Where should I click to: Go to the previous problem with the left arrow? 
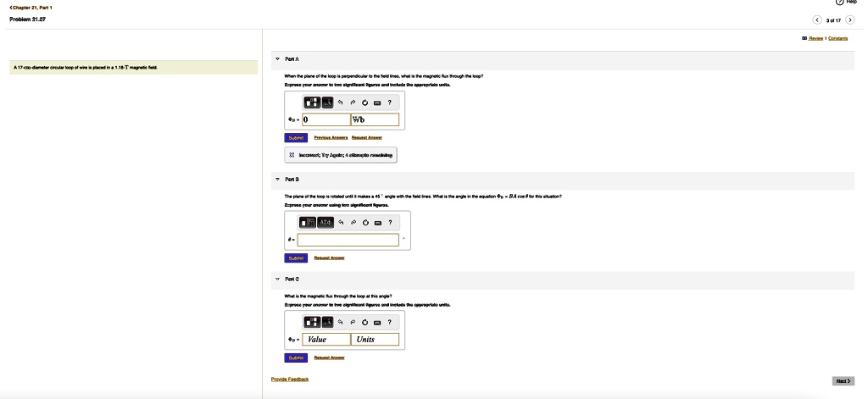[817, 20]
